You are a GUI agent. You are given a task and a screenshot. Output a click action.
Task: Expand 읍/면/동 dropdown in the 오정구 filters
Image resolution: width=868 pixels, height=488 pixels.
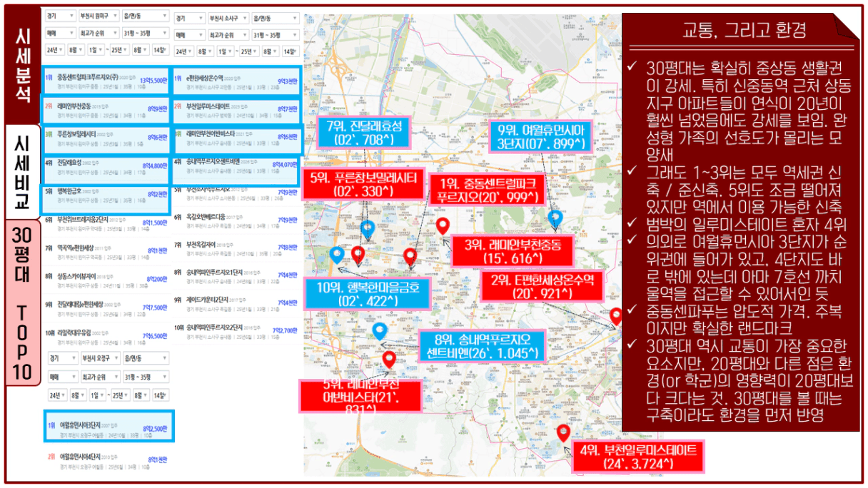[x=145, y=358]
